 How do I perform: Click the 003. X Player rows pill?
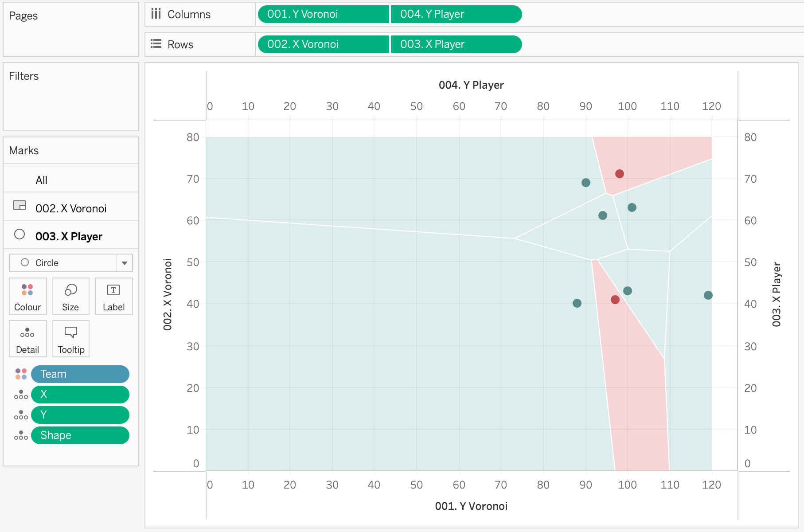click(456, 44)
